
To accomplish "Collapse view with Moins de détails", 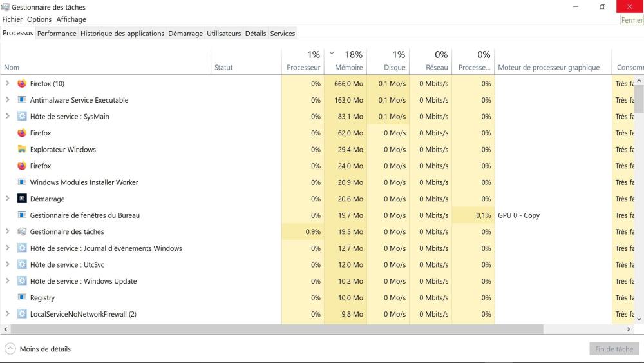I will 37,349.
